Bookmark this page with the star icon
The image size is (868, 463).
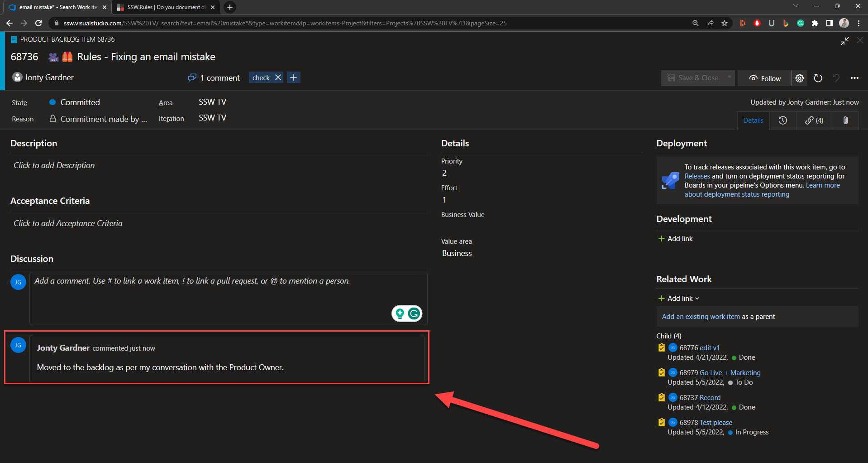pyautogui.click(x=725, y=23)
